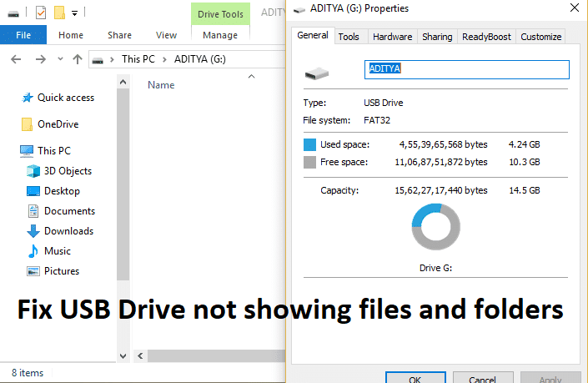Click the drive icon in Properties title bar
This screenshot has width=588, height=383.
(x=299, y=10)
